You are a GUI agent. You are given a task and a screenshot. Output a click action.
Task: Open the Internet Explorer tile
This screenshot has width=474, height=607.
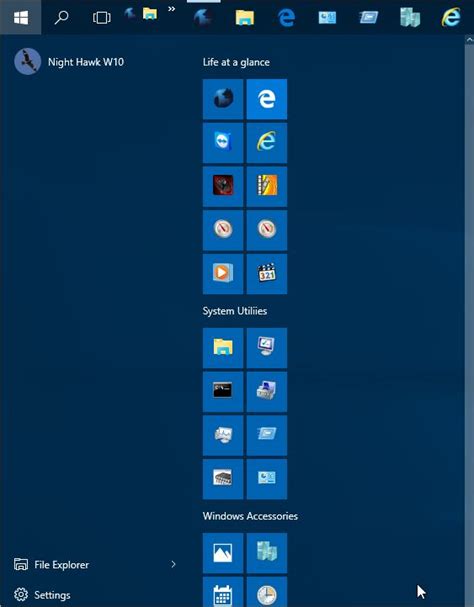point(267,143)
